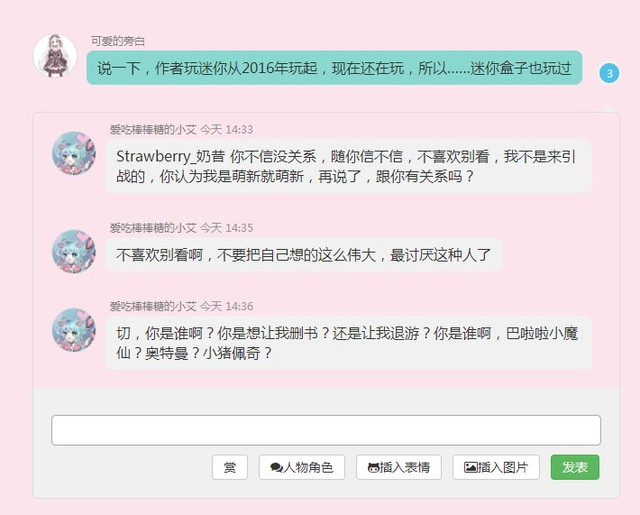Click the picture icon on 插入图片
This screenshot has width=640, height=515.
pyautogui.click(x=470, y=468)
